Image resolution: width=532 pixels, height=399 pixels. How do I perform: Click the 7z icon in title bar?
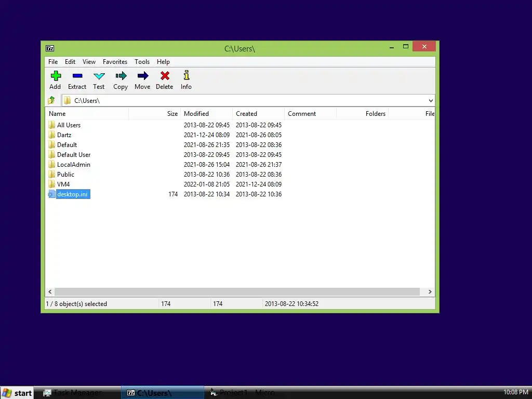click(50, 48)
